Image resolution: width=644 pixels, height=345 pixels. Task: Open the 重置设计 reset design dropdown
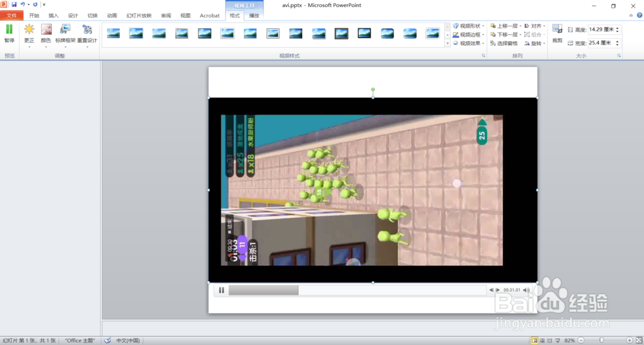87,35
